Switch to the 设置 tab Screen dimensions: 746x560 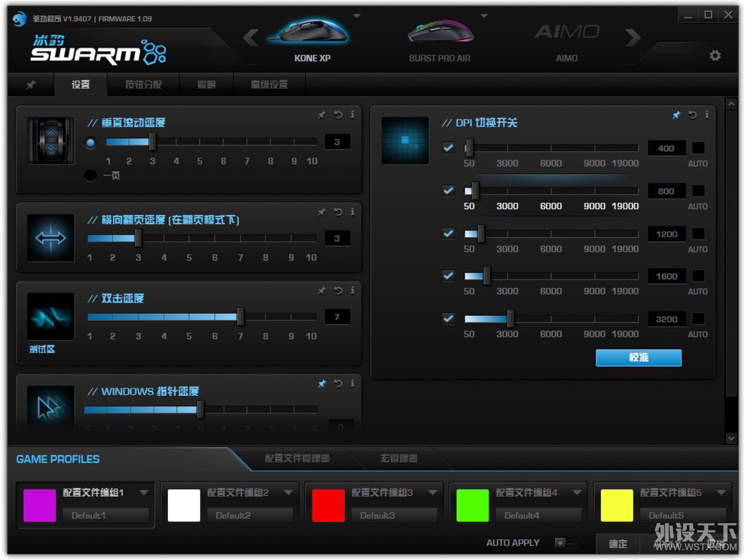(x=81, y=84)
